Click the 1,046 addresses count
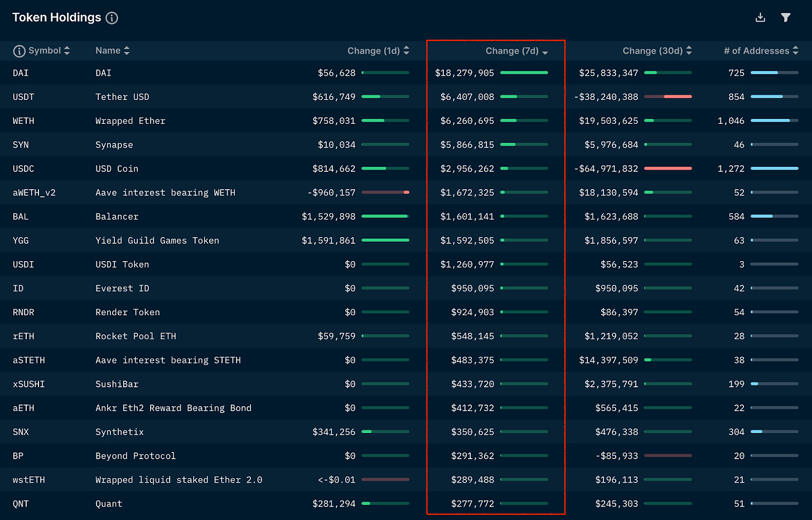This screenshot has width=812, height=520. tap(731, 121)
